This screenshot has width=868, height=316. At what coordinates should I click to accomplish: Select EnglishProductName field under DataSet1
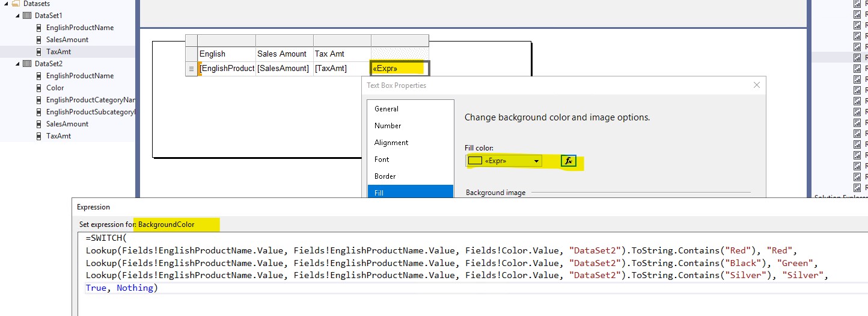pos(80,28)
